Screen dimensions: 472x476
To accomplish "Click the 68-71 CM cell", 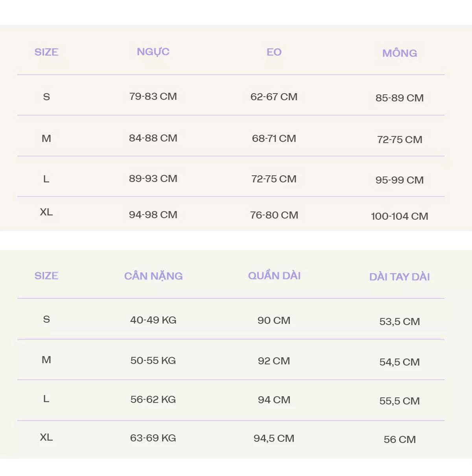I will 274,139.
